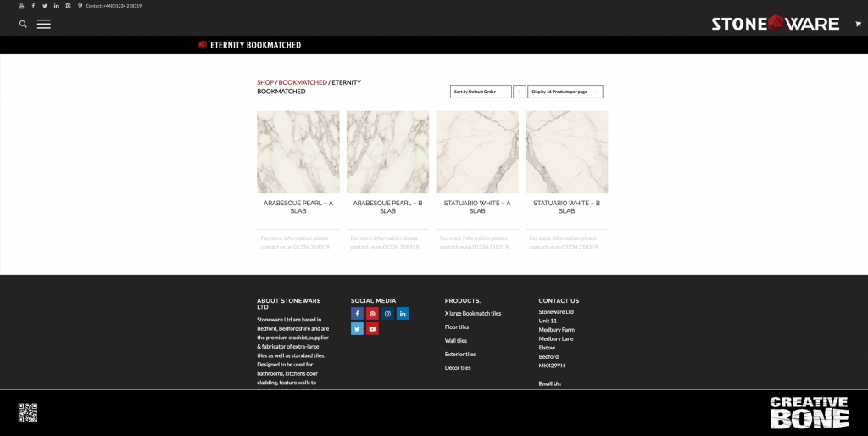Go to SHOP breadcrumb
Screen dimensions: 868x436
coord(265,82)
